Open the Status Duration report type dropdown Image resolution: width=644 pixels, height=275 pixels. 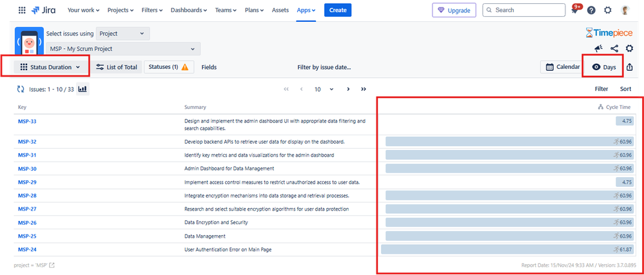pos(52,68)
